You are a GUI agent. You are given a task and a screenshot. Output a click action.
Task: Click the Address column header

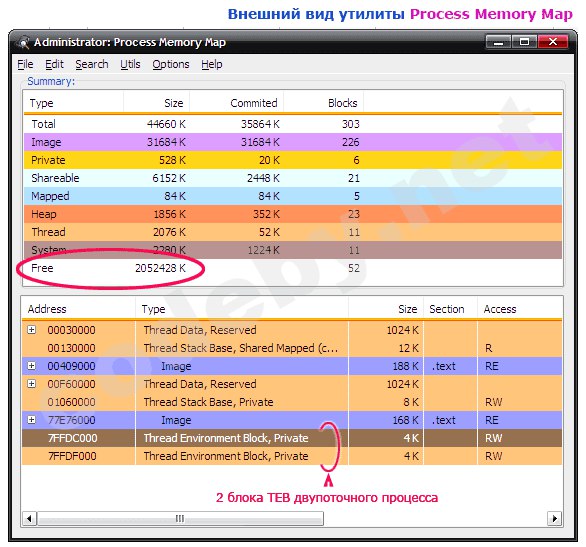[x=79, y=309]
